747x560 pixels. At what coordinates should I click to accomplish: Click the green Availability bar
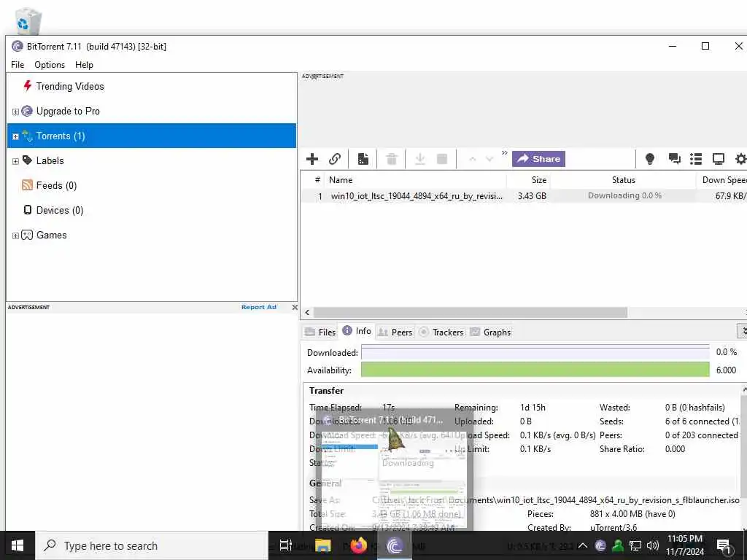(535, 370)
